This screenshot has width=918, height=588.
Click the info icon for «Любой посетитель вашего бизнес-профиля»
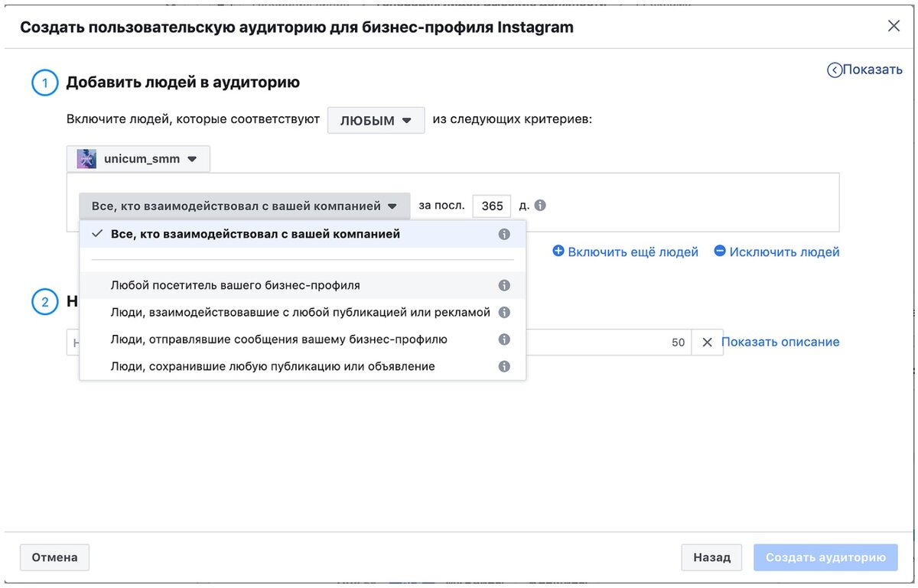(504, 284)
